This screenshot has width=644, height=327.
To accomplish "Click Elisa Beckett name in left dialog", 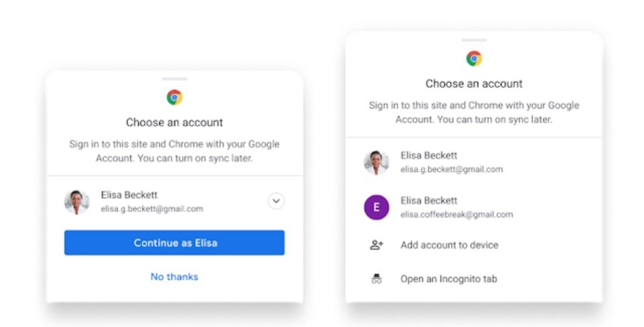I will click(129, 195).
